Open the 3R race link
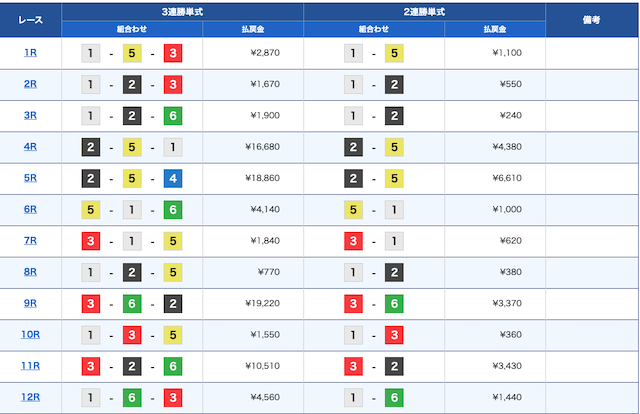 click(x=30, y=116)
